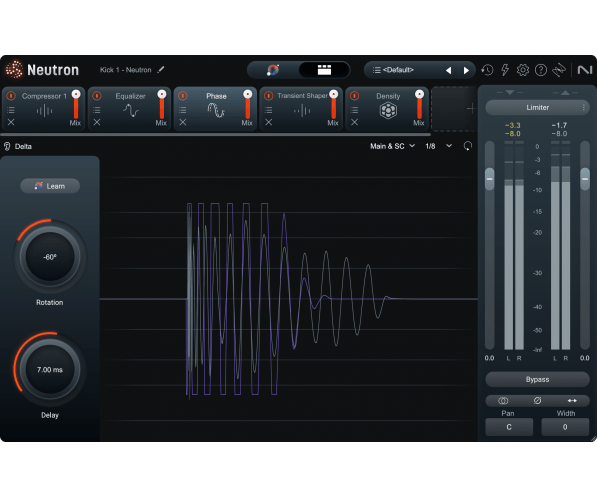Toggle Transient Shaper power button
This screenshot has height=497, width=597.
point(268,96)
